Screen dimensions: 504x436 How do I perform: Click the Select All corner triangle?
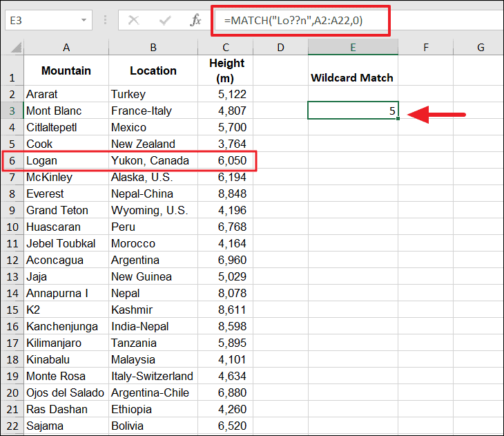pyautogui.click(x=16, y=48)
